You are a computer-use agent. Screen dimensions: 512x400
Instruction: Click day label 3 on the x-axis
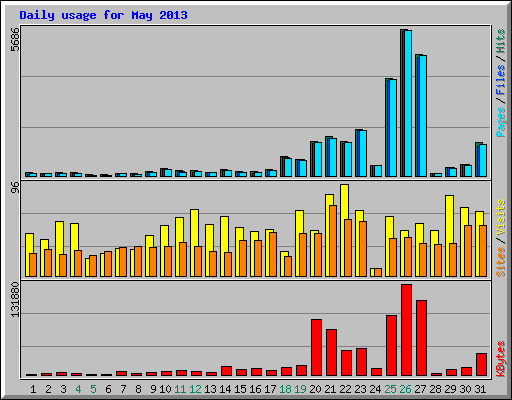click(63, 389)
